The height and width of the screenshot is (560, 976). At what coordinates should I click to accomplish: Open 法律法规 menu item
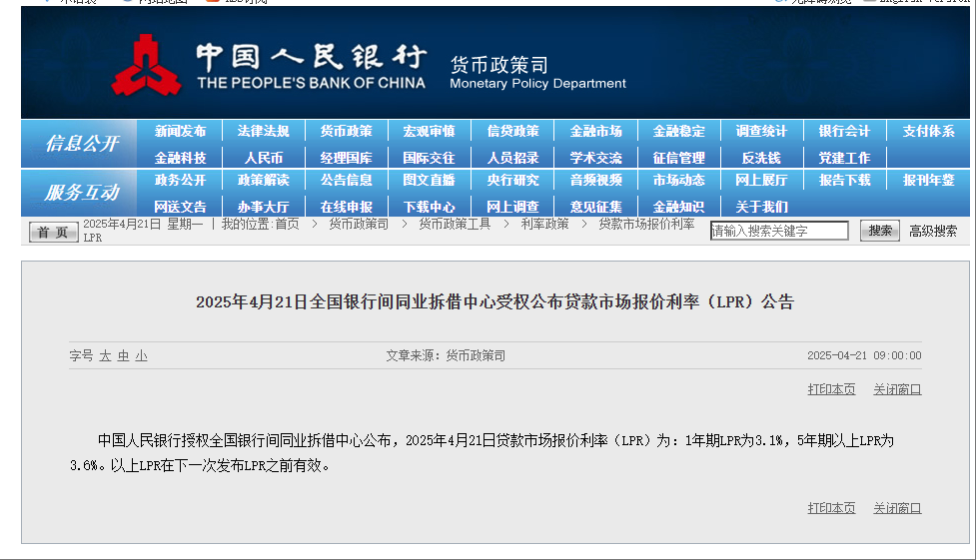point(264,132)
